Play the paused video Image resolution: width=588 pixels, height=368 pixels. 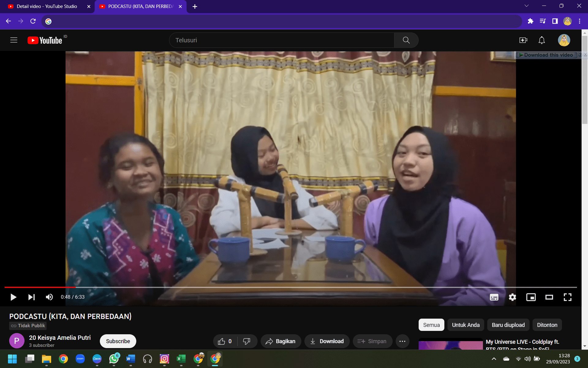tap(13, 297)
